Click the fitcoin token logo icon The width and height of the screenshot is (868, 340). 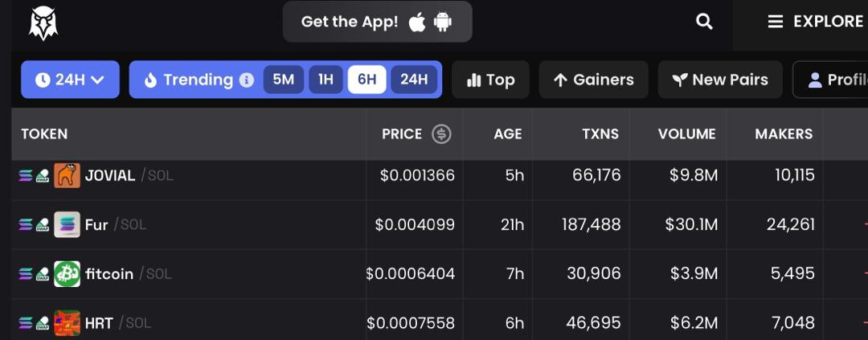tap(67, 274)
